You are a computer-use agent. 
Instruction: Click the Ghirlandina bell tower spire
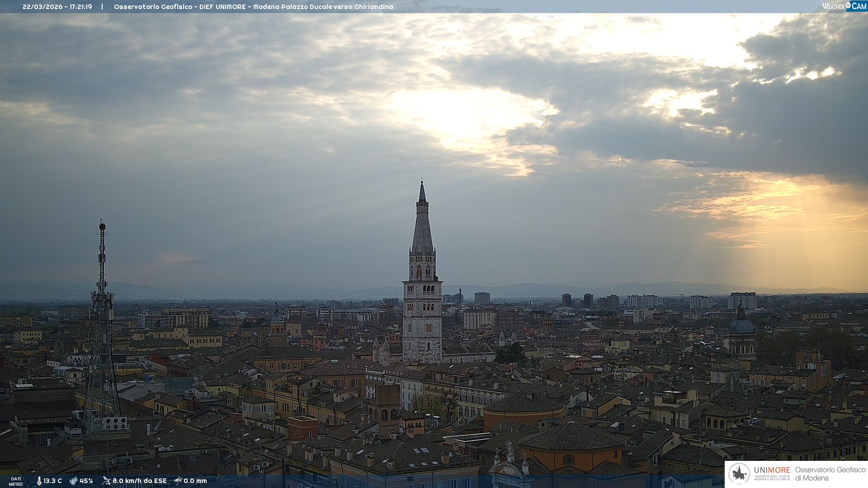click(422, 226)
